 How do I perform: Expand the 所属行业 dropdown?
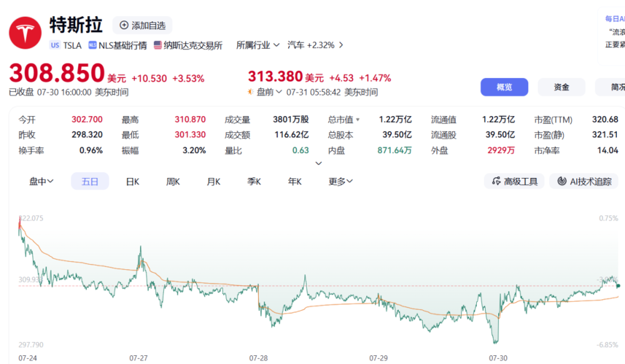258,45
